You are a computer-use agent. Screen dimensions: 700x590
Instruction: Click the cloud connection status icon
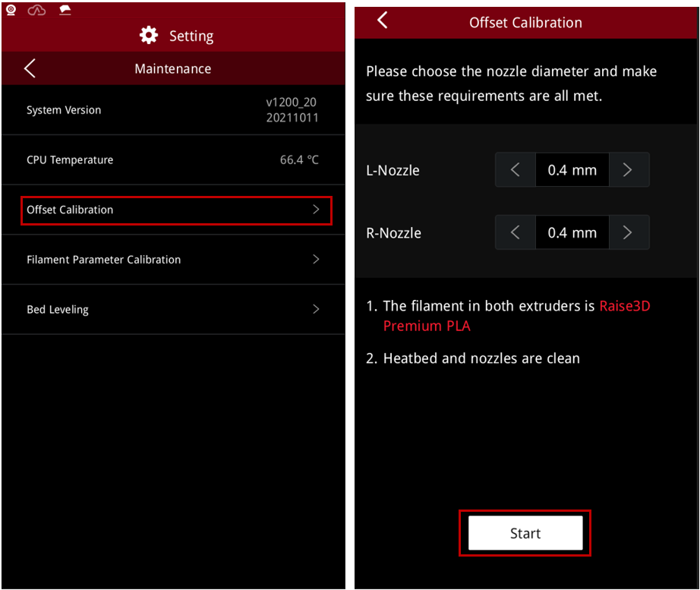36,11
